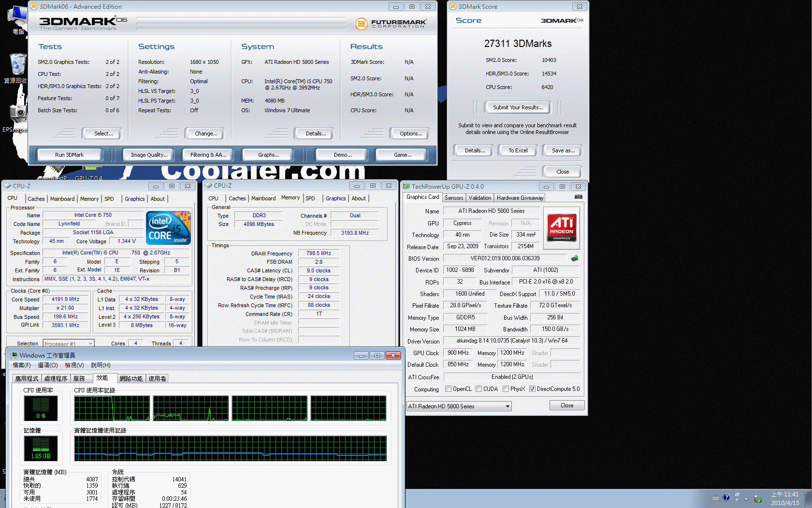The height and width of the screenshot is (508, 812).
Task: Click Save as... in 3DMark Score window
Action: coord(563,150)
